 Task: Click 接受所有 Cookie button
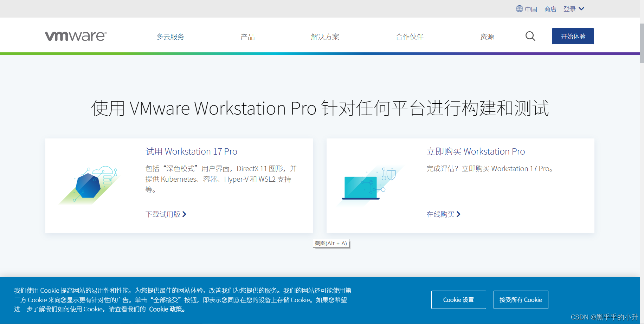click(x=521, y=300)
